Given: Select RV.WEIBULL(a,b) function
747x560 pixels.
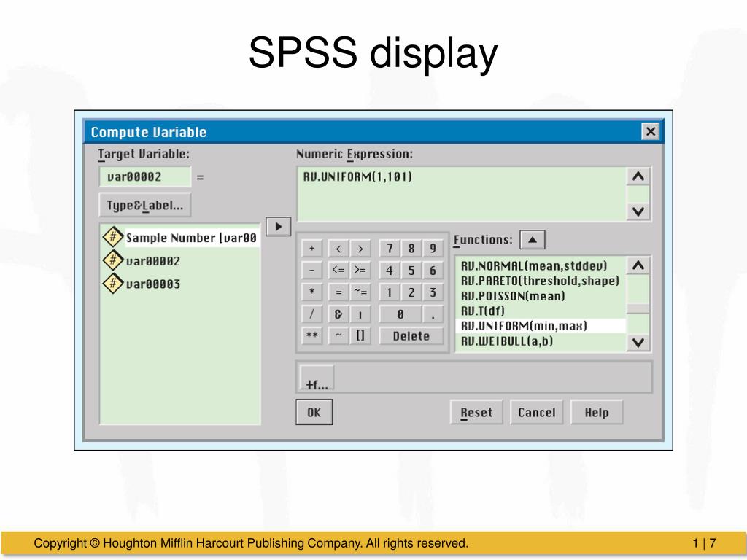Looking at the screenshot, I should pos(506,341).
